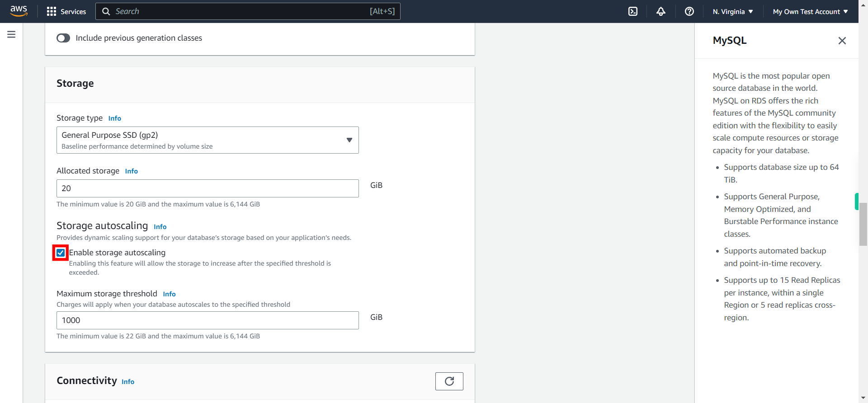Open the notifications bell

pyautogui.click(x=661, y=11)
